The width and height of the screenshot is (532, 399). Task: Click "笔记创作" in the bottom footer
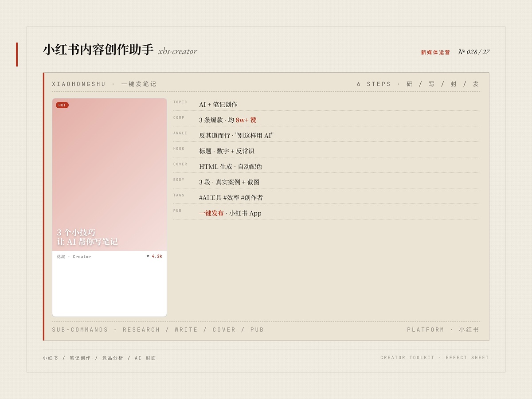coord(80,358)
